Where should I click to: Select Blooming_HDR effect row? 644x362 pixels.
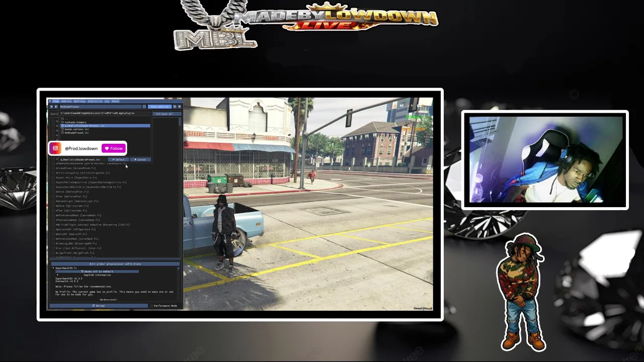[76, 243]
